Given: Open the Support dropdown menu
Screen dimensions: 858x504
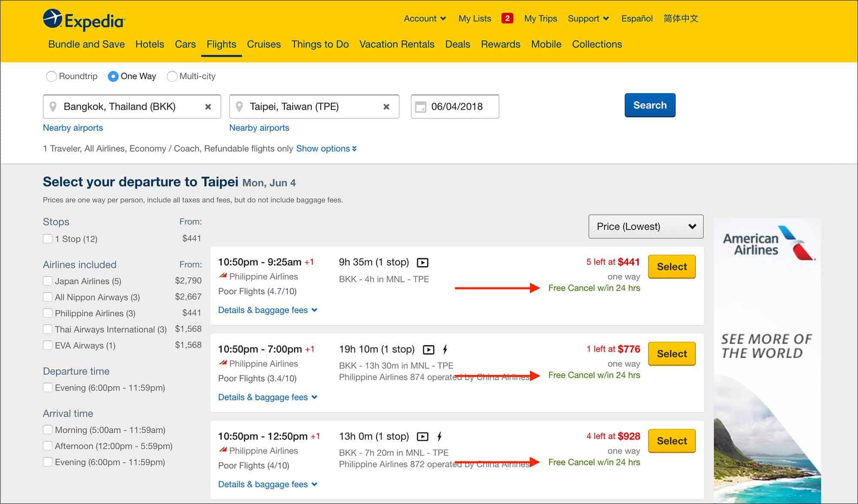Looking at the screenshot, I should tap(588, 18).
